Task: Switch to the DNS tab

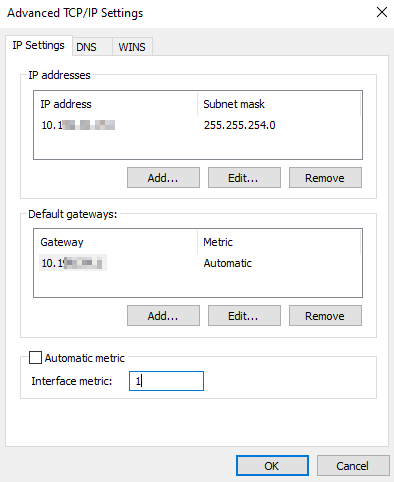Action: click(92, 47)
